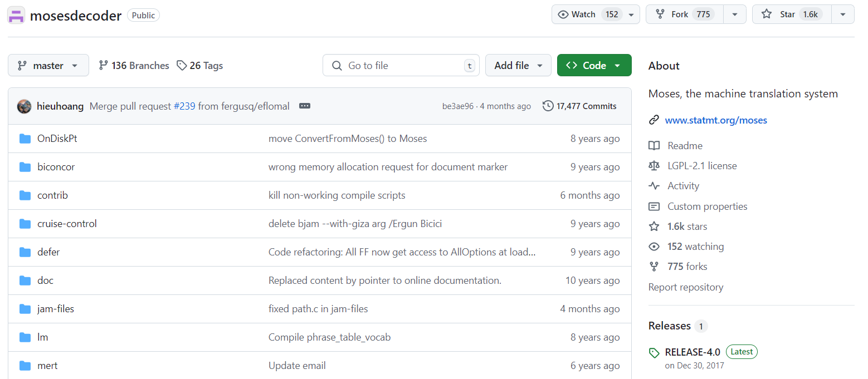Click hieuhoang's profile avatar
868x379 pixels.
tap(24, 106)
